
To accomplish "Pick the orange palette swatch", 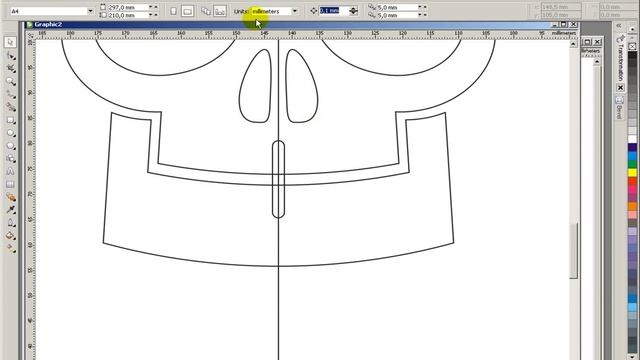I will coord(632,207).
